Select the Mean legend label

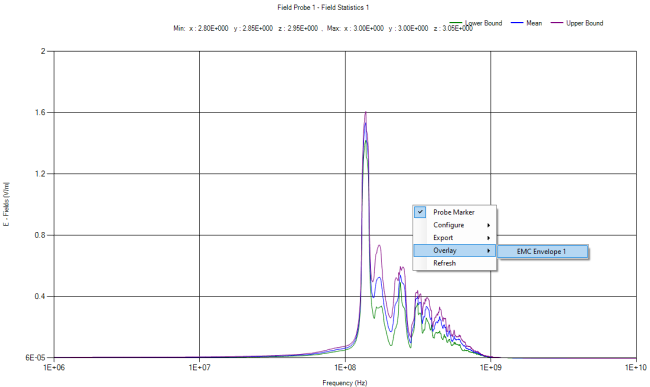click(534, 23)
